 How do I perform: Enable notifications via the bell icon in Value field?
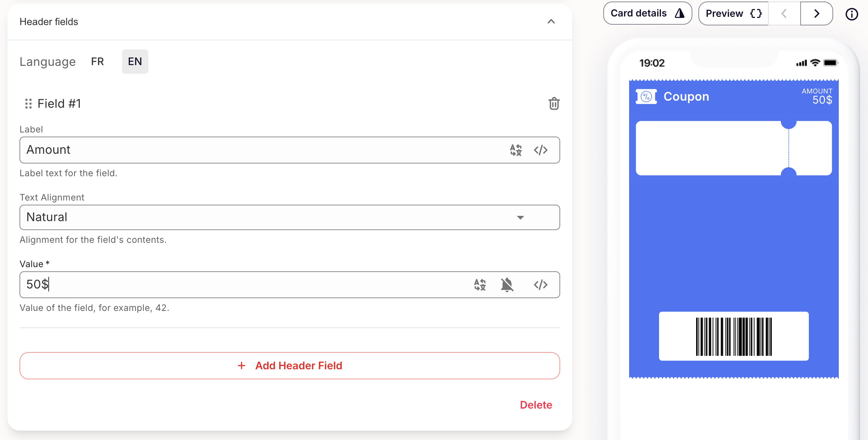click(507, 285)
